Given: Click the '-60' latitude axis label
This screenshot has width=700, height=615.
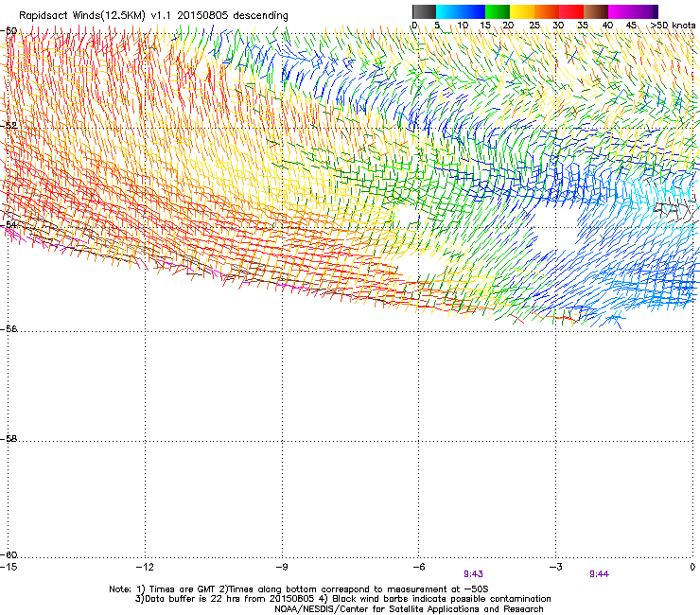Looking at the screenshot, I should tap(9, 555).
